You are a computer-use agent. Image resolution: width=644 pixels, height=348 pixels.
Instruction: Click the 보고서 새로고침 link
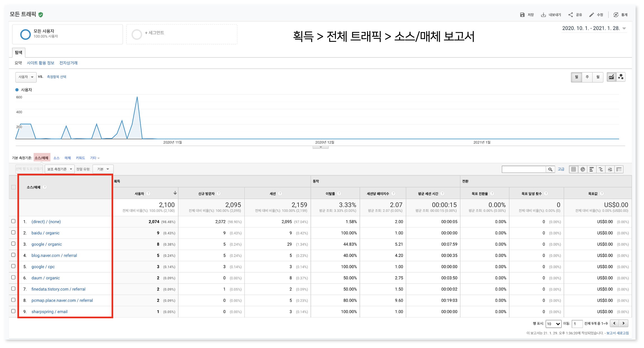[x=617, y=333]
